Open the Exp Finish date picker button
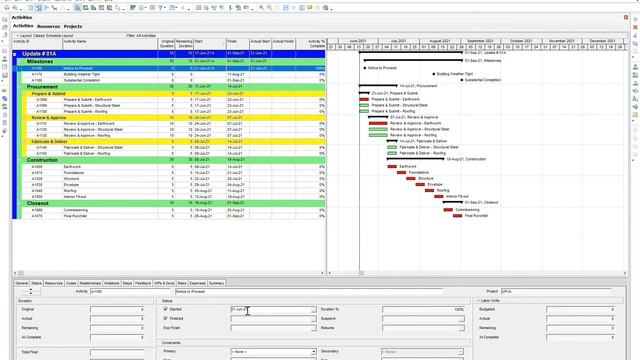Image resolution: width=640 pixels, height=360 pixels. point(313,328)
